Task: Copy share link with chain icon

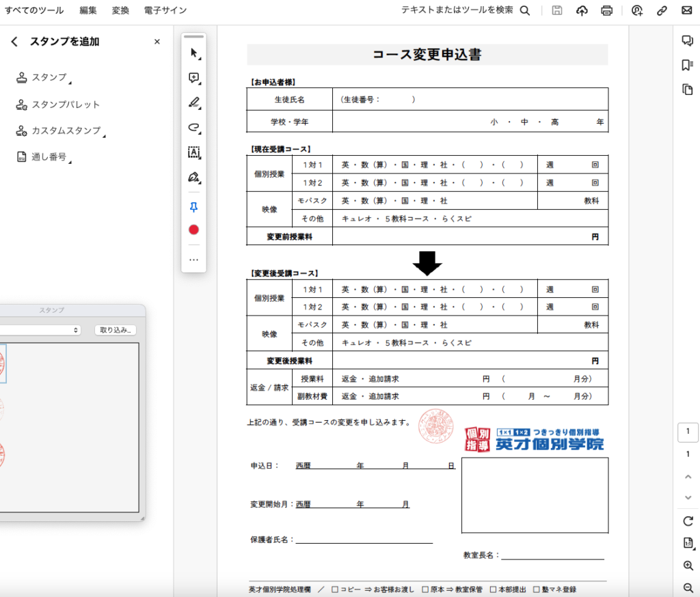Action: (x=662, y=10)
